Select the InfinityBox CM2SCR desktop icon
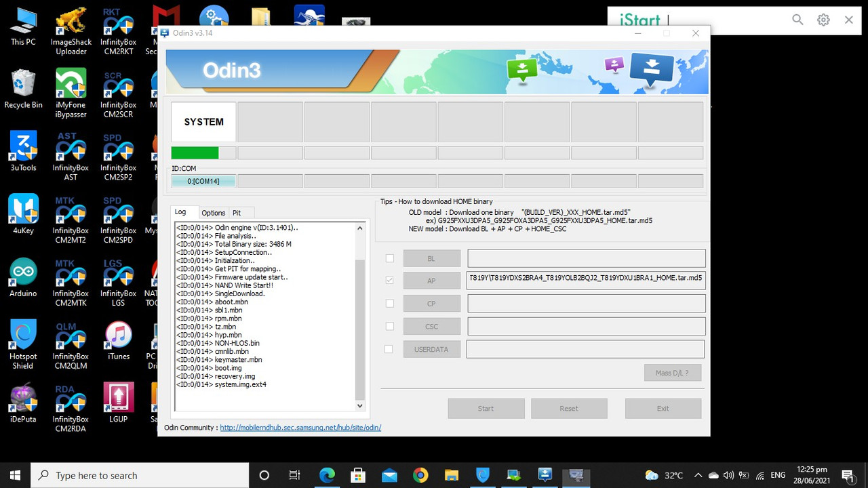The height and width of the screenshot is (488, 868). pos(118,94)
